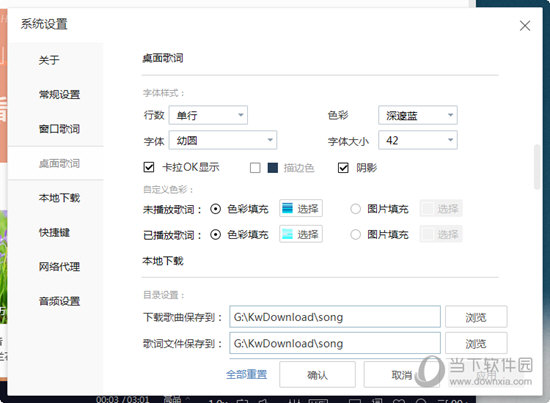
Task: Click the 描边色 dark blue color swatch
Action: [x=273, y=168]
